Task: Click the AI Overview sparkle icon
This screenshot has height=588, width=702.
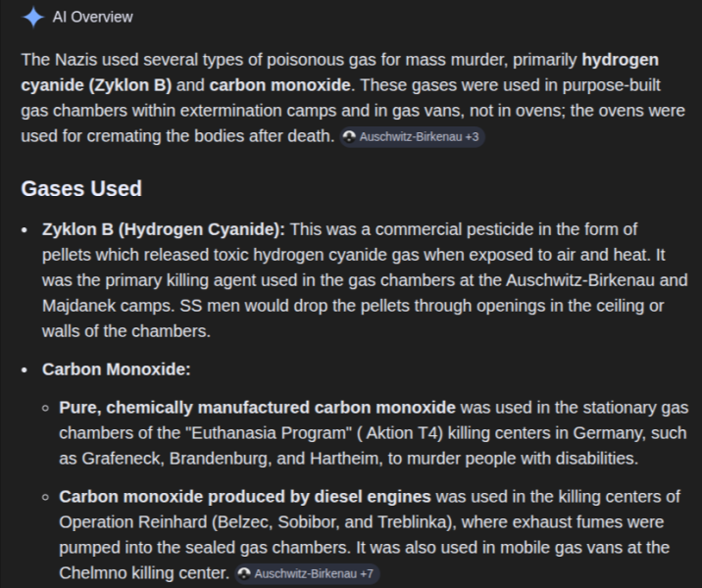Action: 33,17
